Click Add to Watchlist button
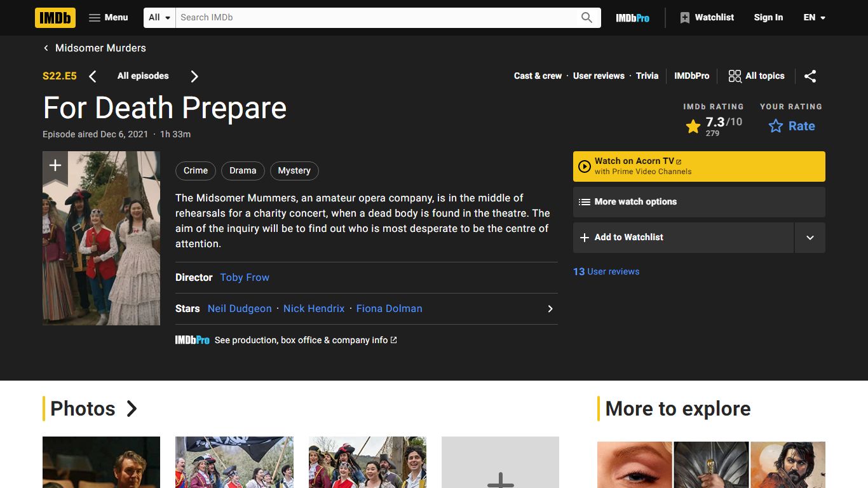Screen dimensions: 868x488 tap(683, 238)
